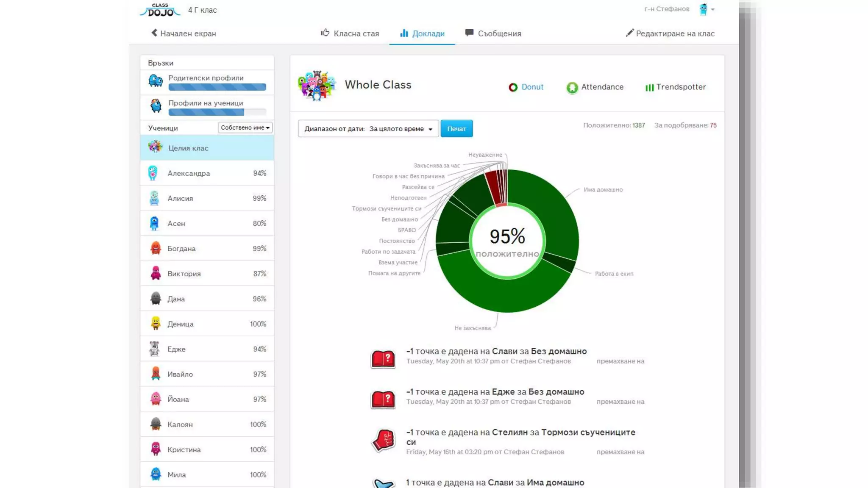
Task: Click the back arrow to Начален екран
Action: click(154, 33)
